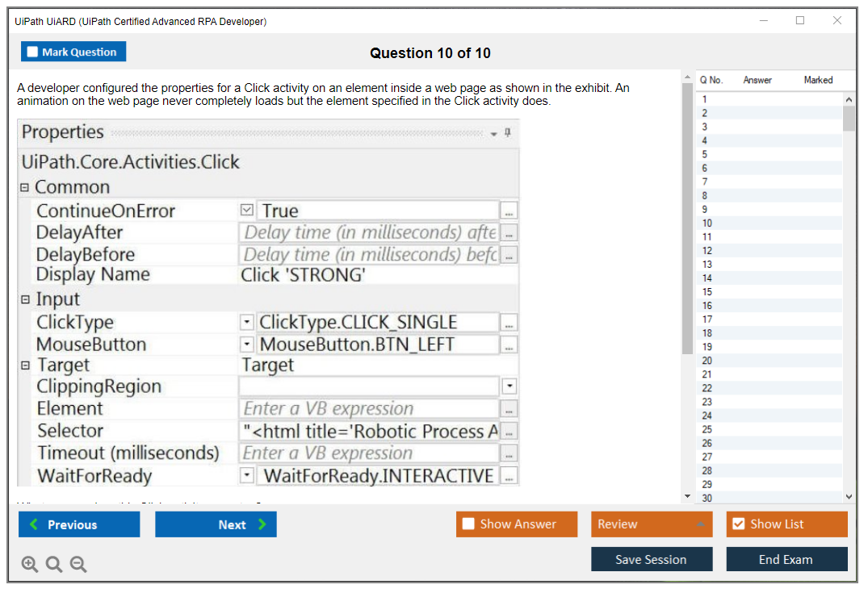The image size is (868, 593).
Task: Maximize the exam window
Action: point(800,21)
